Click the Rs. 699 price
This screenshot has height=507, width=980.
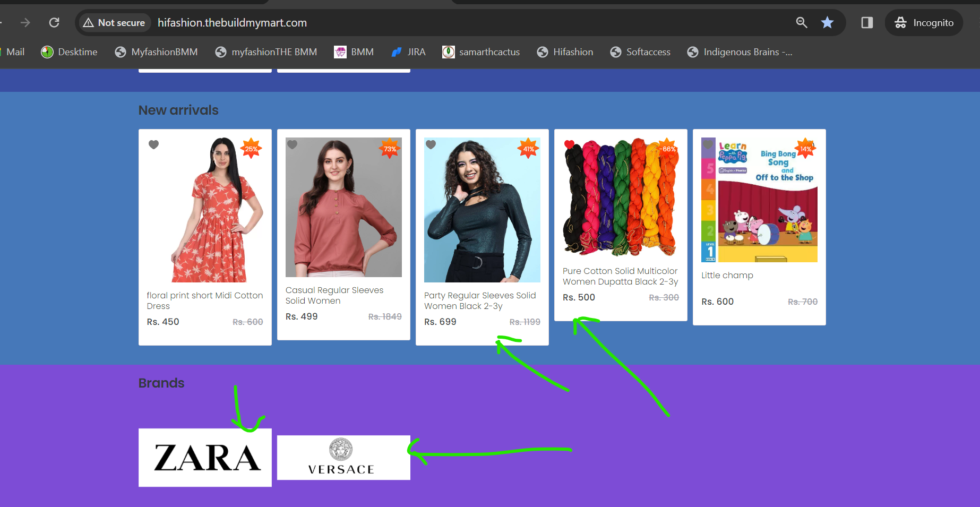(x=440, y=322)
